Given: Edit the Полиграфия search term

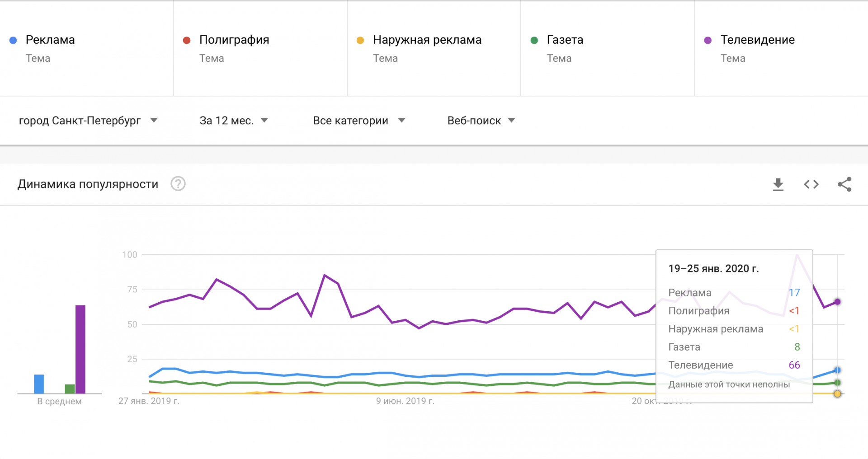Looking at the screenshot, I should pyautogui.click(x=234, y=40).
